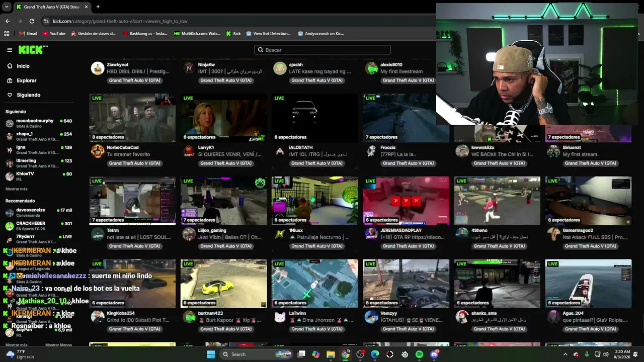Open the View Bot Detection bookmark
644x362 pixels.
coord(268,34)
